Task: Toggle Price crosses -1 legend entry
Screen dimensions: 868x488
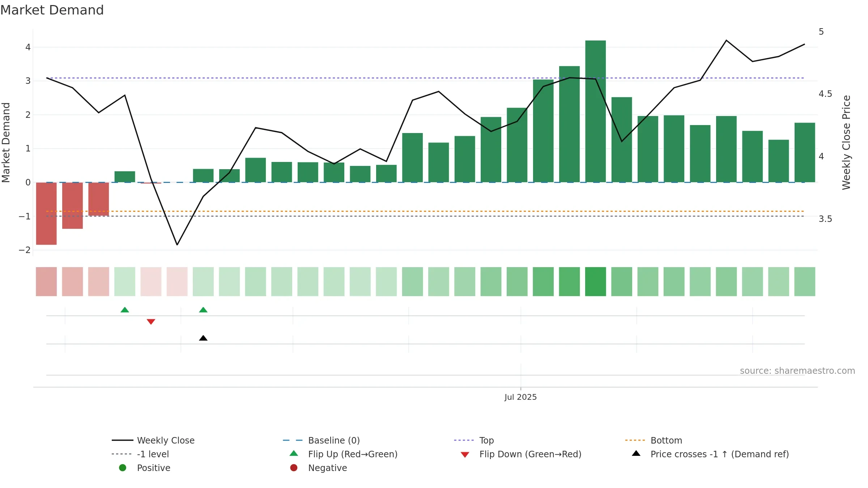Action: pos(710,454)
